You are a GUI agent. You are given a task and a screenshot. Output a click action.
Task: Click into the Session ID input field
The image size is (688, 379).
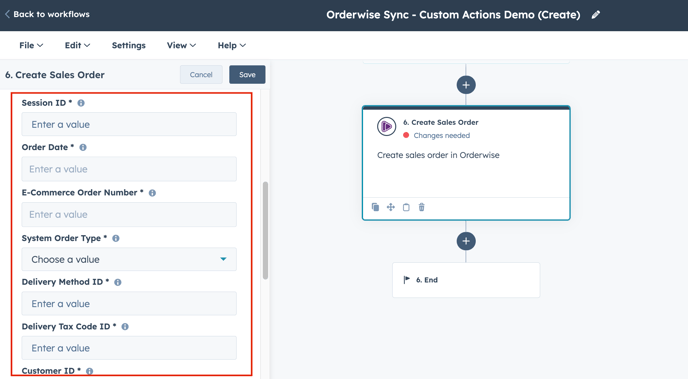point(129,124)
